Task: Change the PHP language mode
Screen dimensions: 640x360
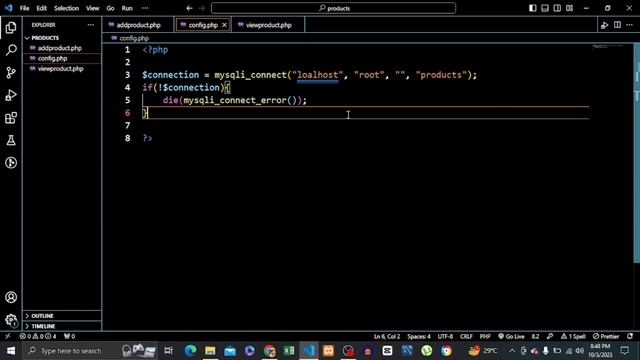Action: pos(485,336)
